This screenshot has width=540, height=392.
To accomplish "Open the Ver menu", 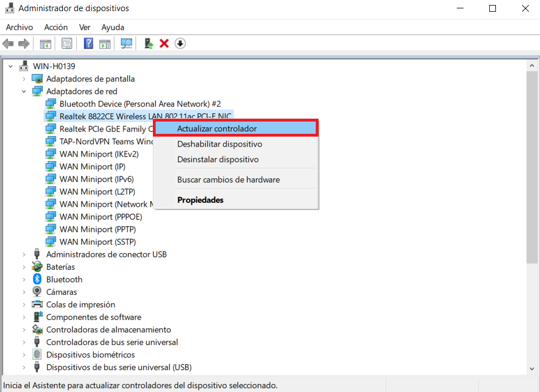I will [x=84, y=27].
